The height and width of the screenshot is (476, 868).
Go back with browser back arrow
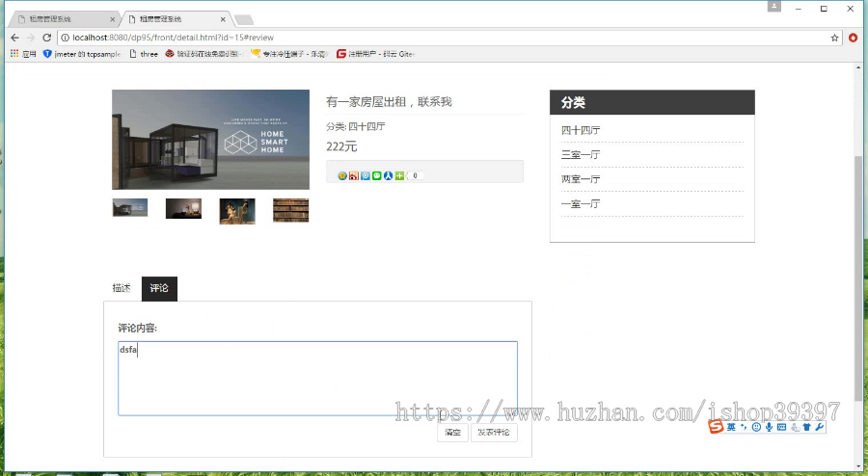pos(14,38)
